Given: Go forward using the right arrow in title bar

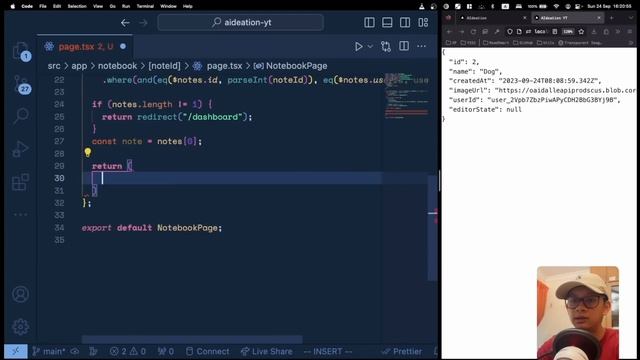Looking at the screenshot, I should [143, 23].
